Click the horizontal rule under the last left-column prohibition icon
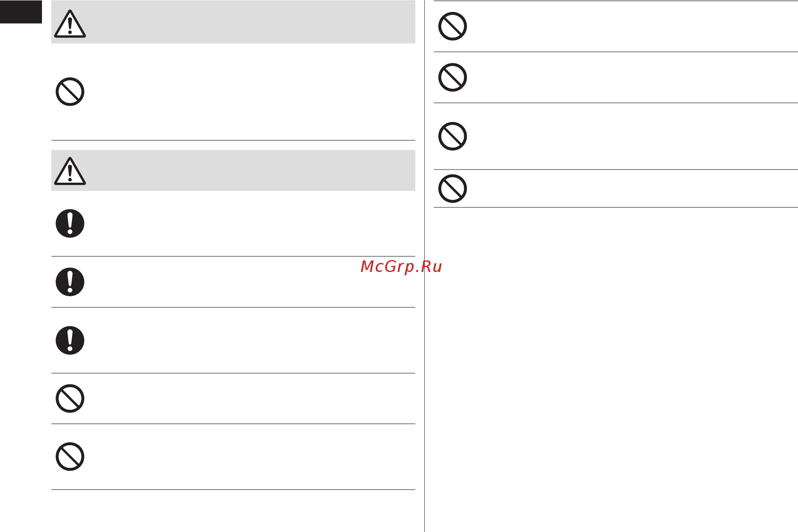The height and width of the screenshot is (532, 798). point(233,490)
